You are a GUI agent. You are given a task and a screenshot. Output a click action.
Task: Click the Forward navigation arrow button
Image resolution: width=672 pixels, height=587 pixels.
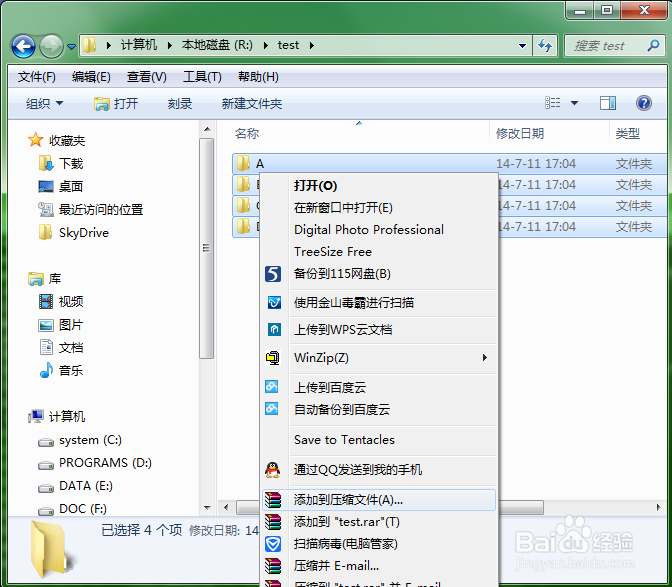point(51,46)
